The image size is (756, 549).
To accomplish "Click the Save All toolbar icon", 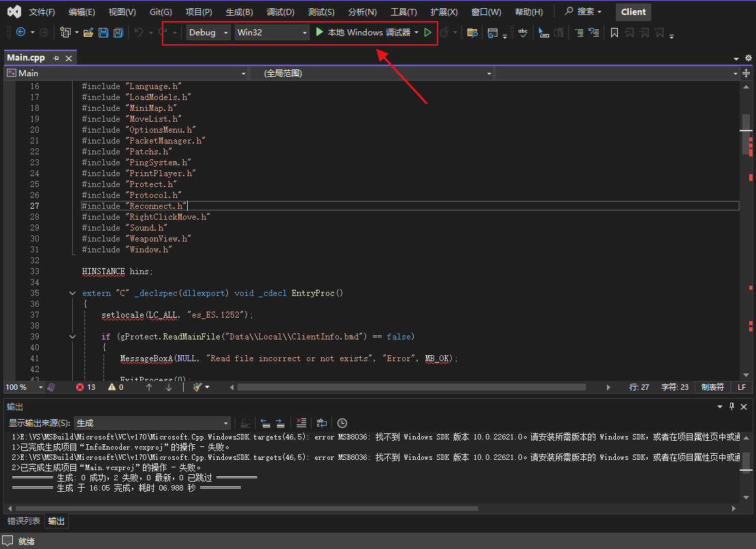I will point(118,33).
